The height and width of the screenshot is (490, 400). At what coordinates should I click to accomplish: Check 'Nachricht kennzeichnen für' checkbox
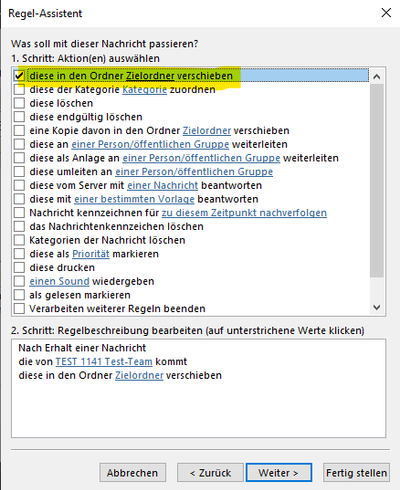pyautogui.click(x=19, y=213)
